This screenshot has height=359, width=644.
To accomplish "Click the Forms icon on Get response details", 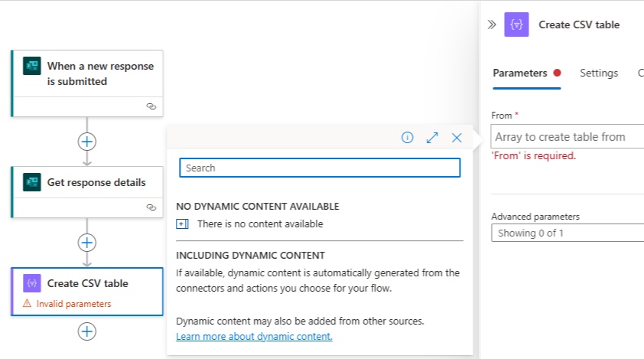I will [32, 182].
